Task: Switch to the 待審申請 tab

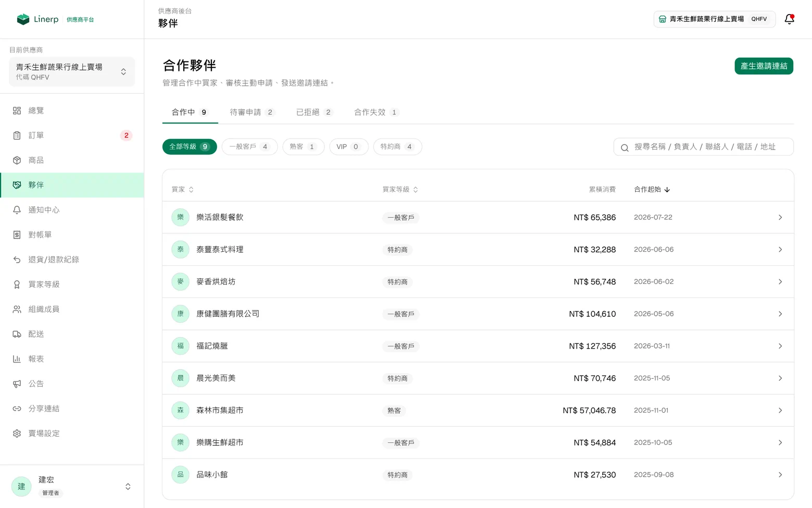Action: coord(252,113)
